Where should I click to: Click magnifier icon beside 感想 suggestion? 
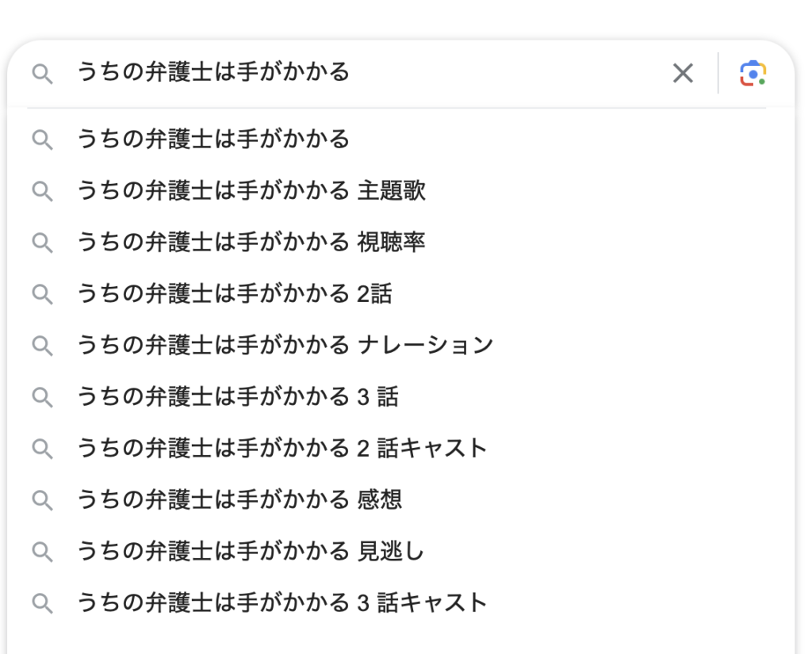[42, 499]
